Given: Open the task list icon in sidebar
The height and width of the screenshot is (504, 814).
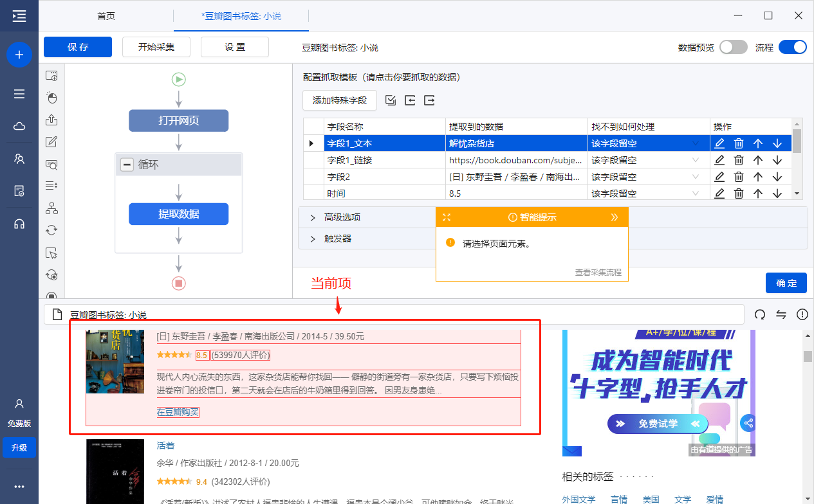Looking at the screenshot, I should (x=19, y=94).
